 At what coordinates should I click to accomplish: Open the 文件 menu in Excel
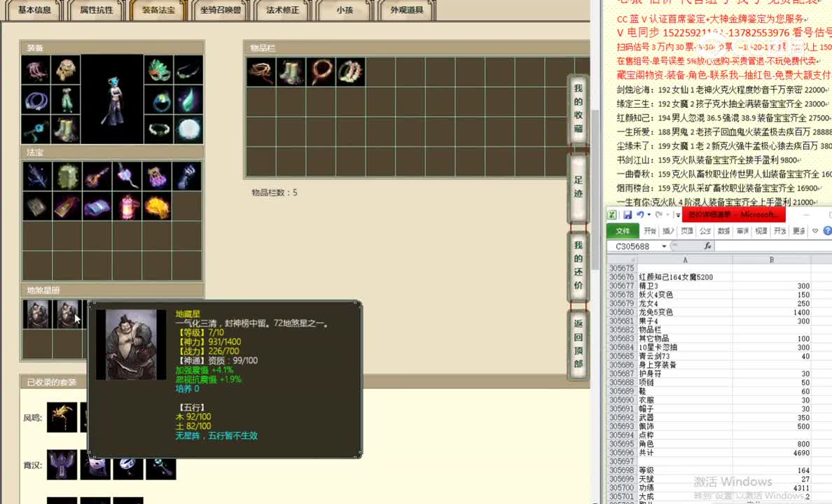coord(623,231)
